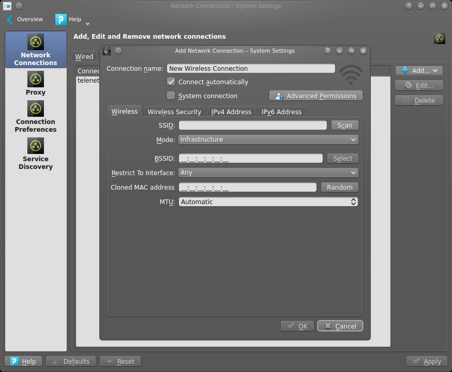Open the Add... dropdown button
Viewport: 452px width, 372px height.
[419, 70]
